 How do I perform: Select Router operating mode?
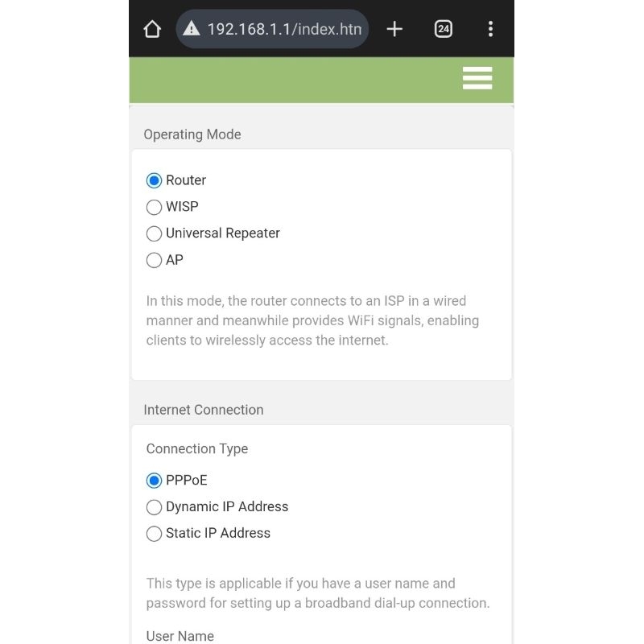tap(155, 180)
